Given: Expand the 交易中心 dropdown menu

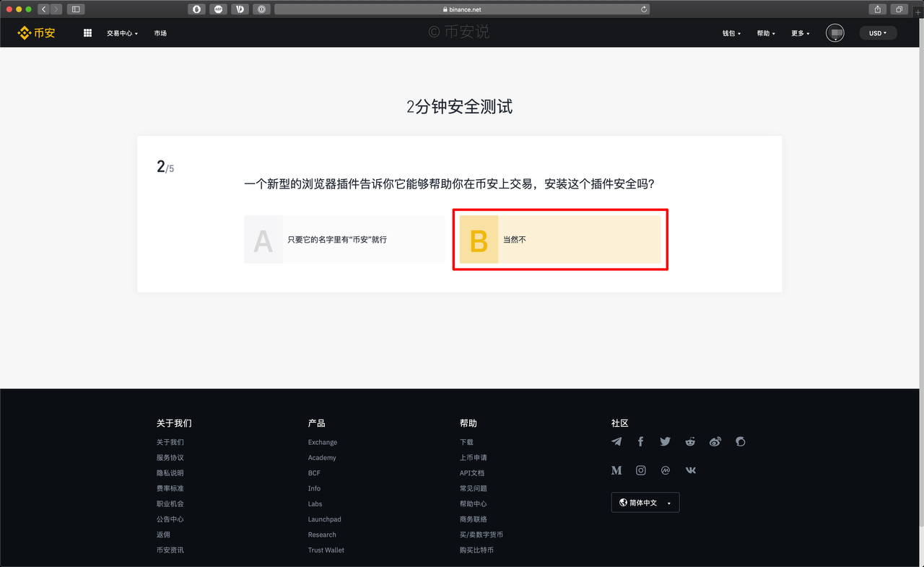Looking at the screenshot, I should tap(122, 33).
